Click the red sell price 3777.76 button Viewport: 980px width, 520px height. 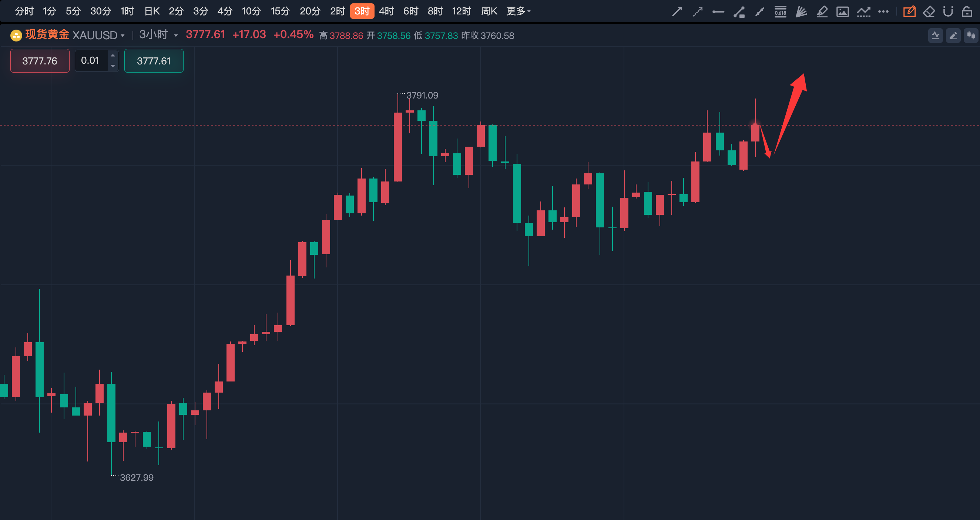pos(40,60)
